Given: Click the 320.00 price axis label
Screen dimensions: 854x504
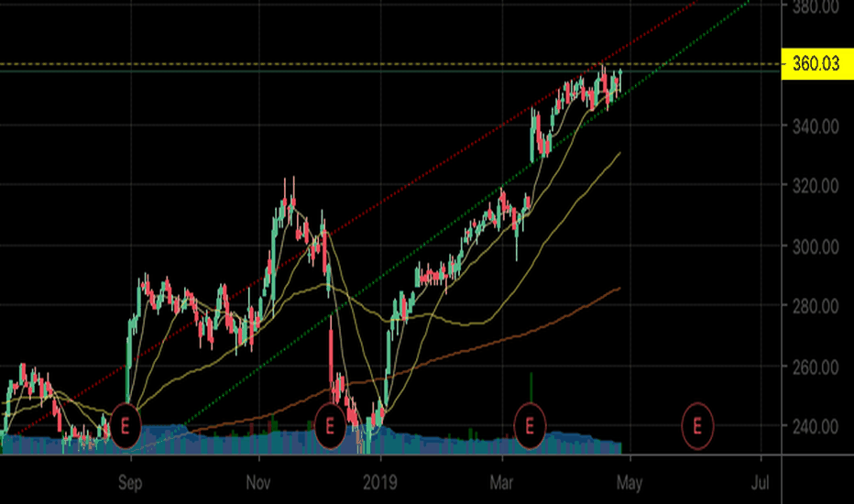Looking at the screenshot, I should 816,186.
